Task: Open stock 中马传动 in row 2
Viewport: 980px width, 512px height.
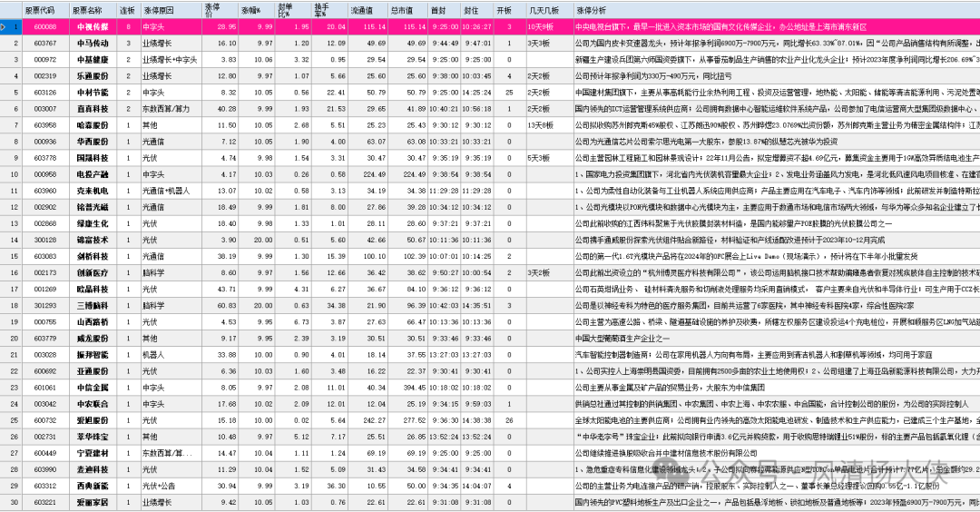Action: 93,44
